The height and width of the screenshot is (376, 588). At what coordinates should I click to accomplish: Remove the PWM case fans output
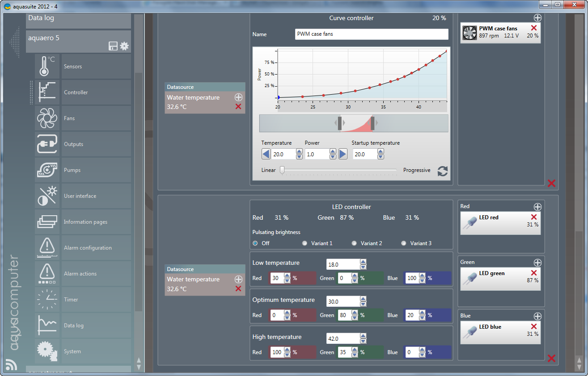pyautogui.click(x=533, y=28)
